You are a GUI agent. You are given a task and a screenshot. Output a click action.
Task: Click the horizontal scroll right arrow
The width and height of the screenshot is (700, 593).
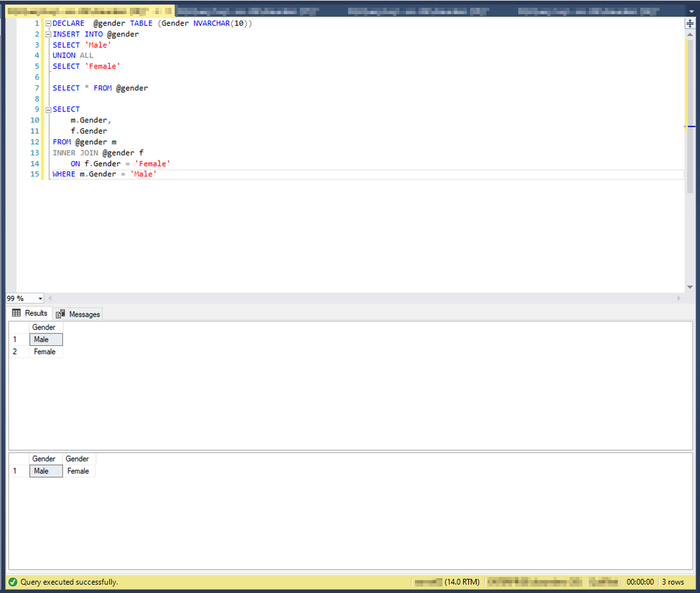point(678,298)
